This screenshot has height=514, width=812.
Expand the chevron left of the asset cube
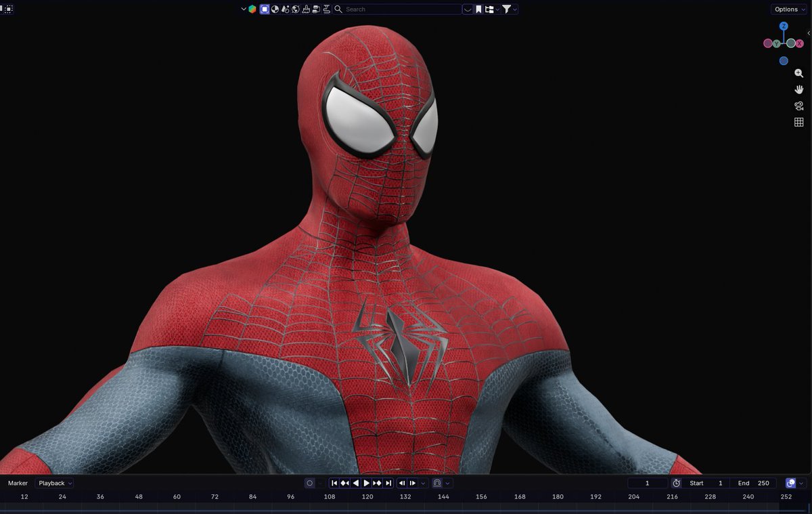(244, 9)
